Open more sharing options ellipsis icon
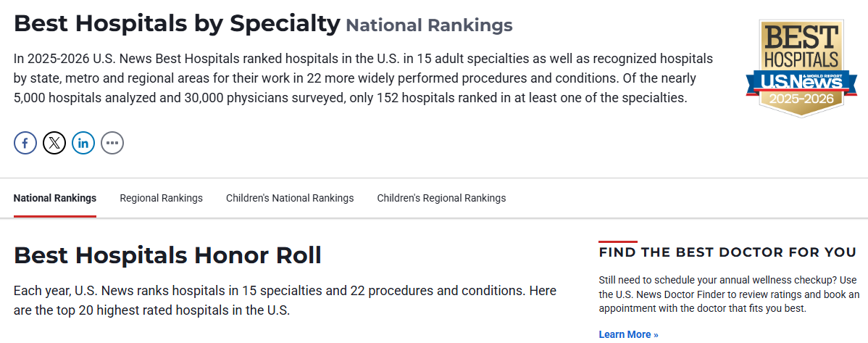868x343 pixels. coord(112,143)
